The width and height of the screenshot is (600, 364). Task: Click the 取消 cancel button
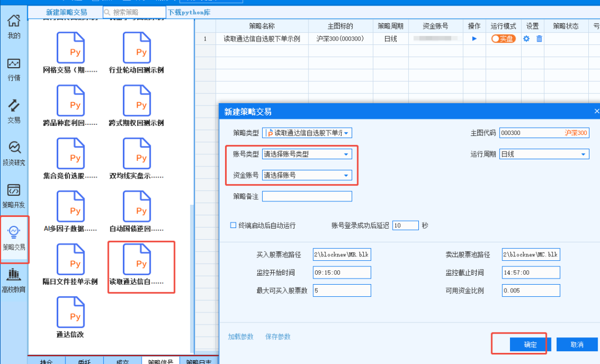pos(577,345)
